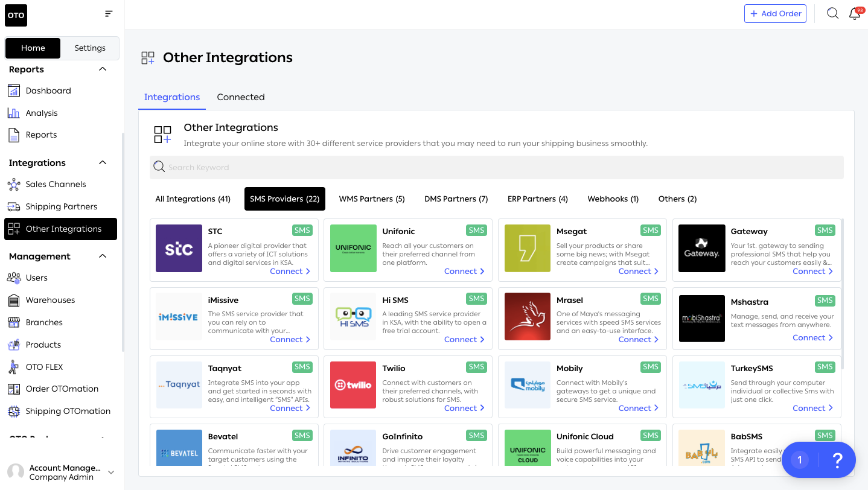Open the notifications bell
Viewport: 868px width, 490px height.
coord(855,13)
